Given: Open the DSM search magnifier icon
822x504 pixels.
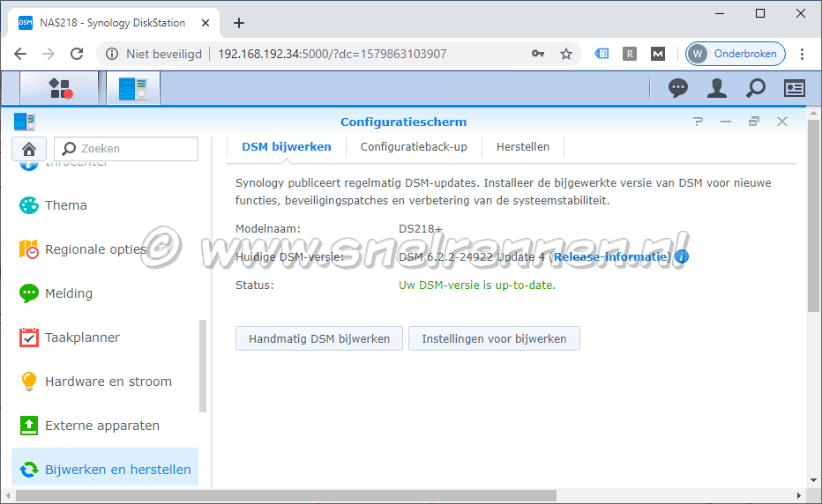Looking at the screenshot, I should (756, 88).
